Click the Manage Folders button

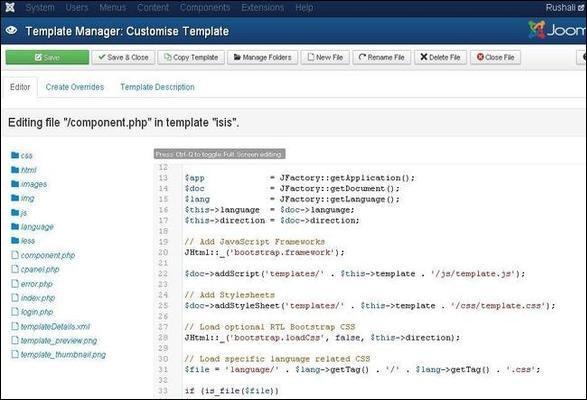pyautogui.click(x=262, y=57)
